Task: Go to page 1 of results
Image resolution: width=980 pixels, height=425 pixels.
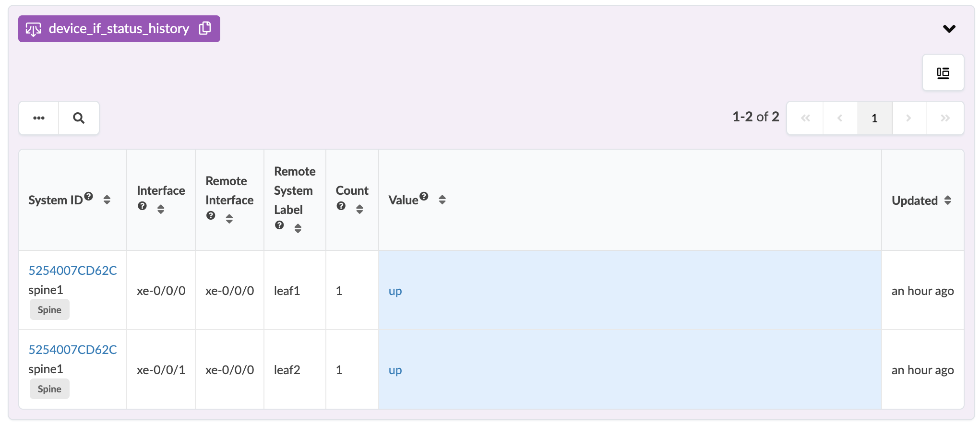Action: point(874,118)
